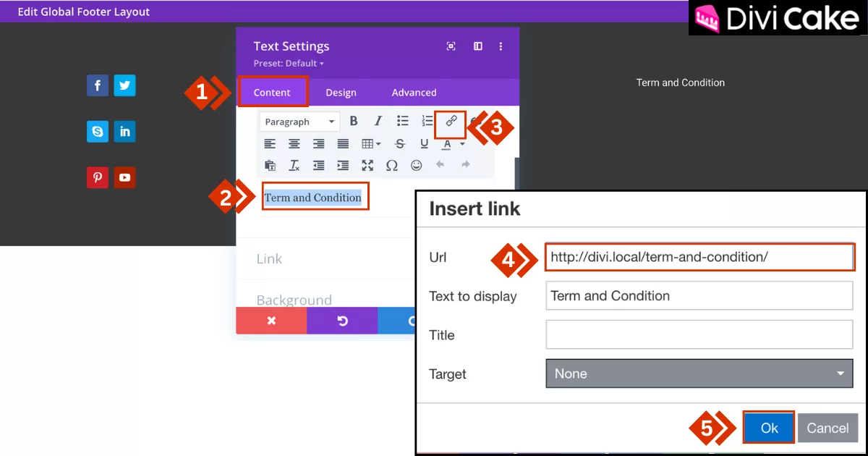
Task: Align text right
Action: (318, 144)
